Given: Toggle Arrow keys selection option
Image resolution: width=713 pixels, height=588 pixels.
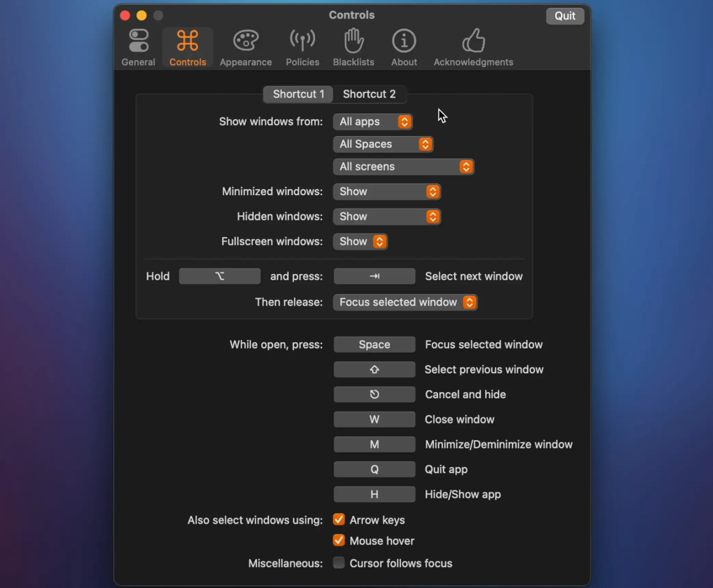Looking at the screenshot, I should pyautogui.click(x=338, y=520).
